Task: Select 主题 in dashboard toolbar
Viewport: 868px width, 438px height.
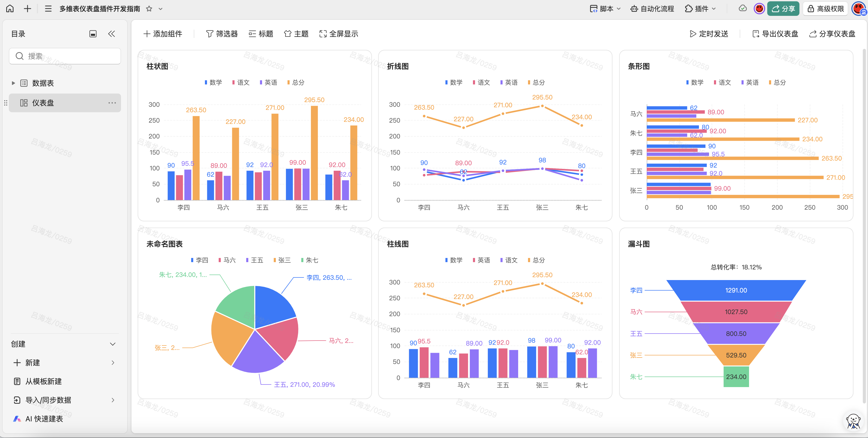Action: 296,34
